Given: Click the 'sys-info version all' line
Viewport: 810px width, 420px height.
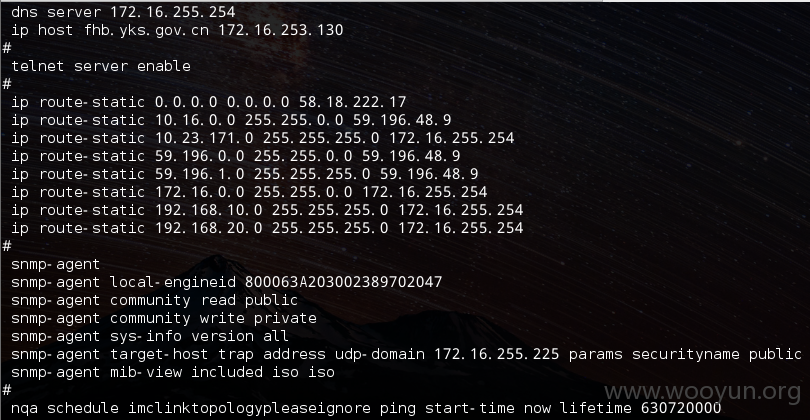Looking at the screenshot, I should coord(150,336).
